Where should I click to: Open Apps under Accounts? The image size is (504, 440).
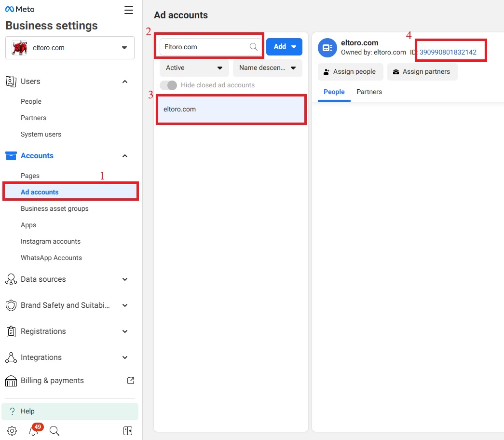[x=28, y=225]
